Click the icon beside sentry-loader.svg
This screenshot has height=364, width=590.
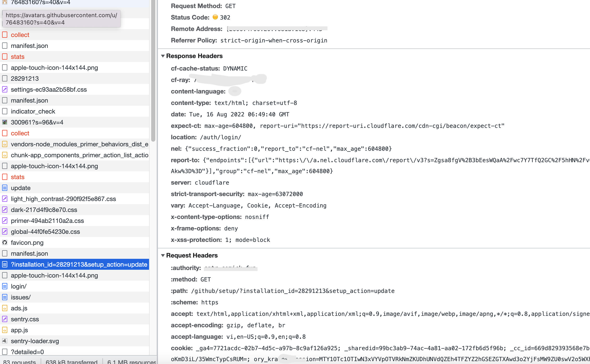(5, 341)
